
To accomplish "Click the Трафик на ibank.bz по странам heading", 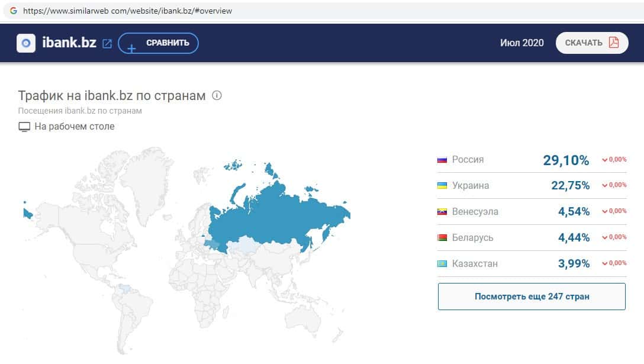I will point(112,95).
